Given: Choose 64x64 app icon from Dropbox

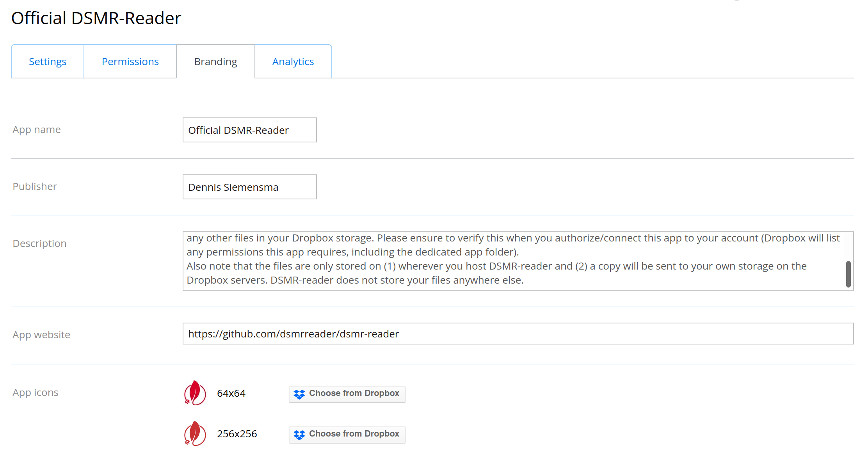Looking at the screenshot, I should [347, 394].
